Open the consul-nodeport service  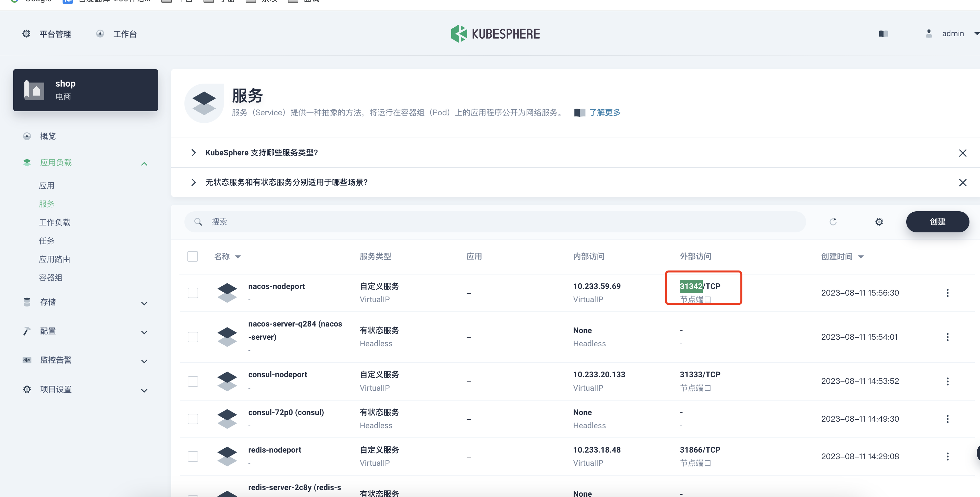coord(278,375)
